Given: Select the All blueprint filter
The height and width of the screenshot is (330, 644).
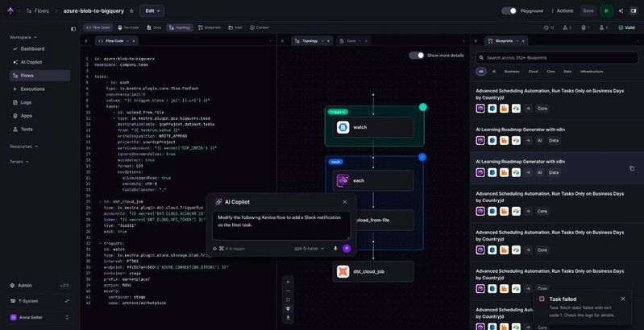Looking at the screenshot, I should click(481, 72).
